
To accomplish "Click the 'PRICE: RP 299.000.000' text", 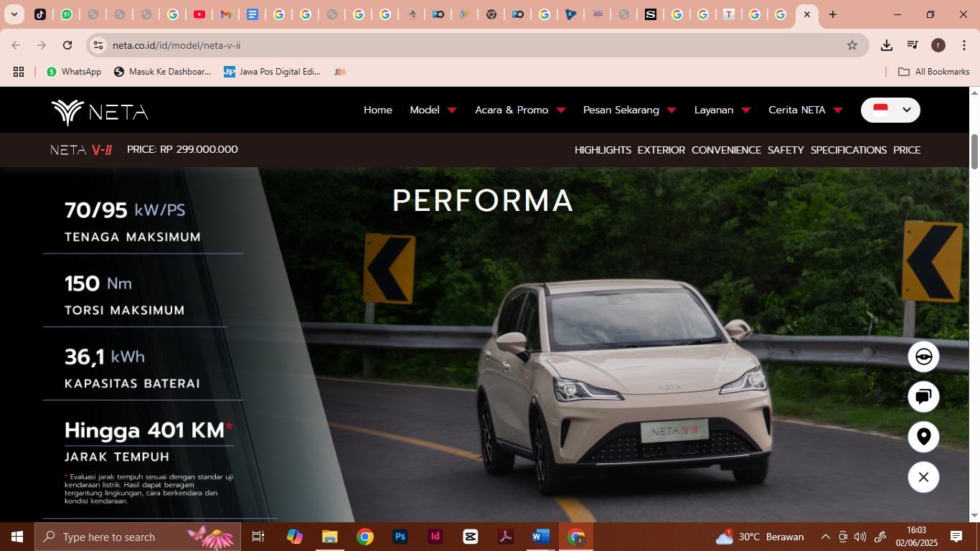I will (x=182, y=149).
